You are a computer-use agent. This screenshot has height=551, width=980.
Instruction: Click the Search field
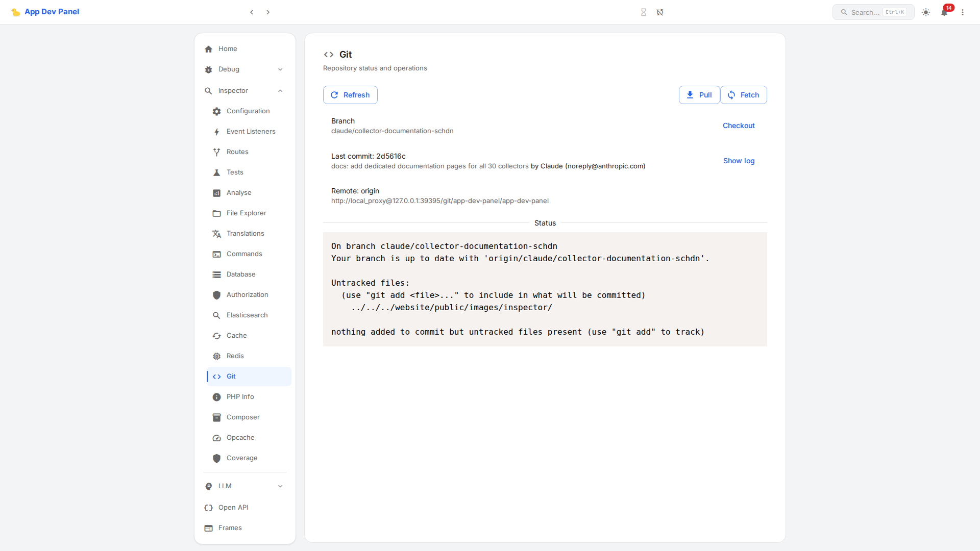(873, 12)
